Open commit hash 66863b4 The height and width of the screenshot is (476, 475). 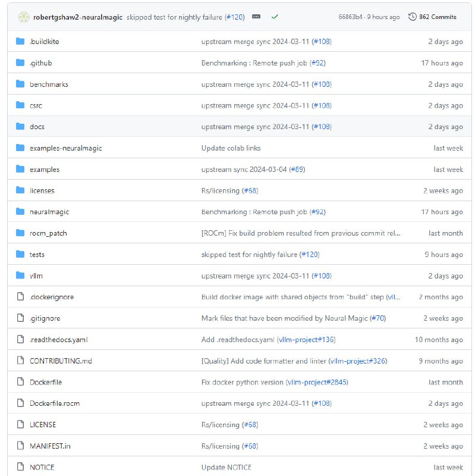(x=351, y=17)
